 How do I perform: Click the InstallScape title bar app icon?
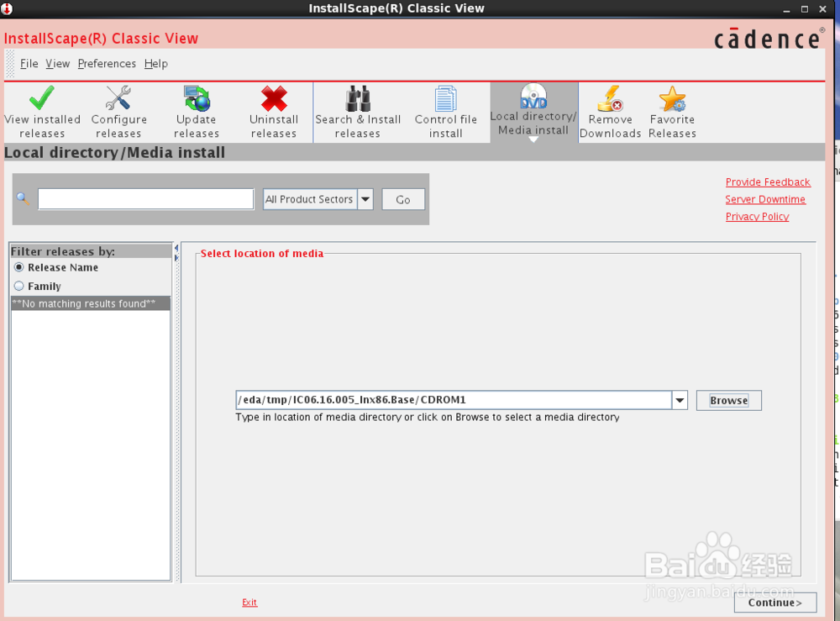click(x=7, y=8)
